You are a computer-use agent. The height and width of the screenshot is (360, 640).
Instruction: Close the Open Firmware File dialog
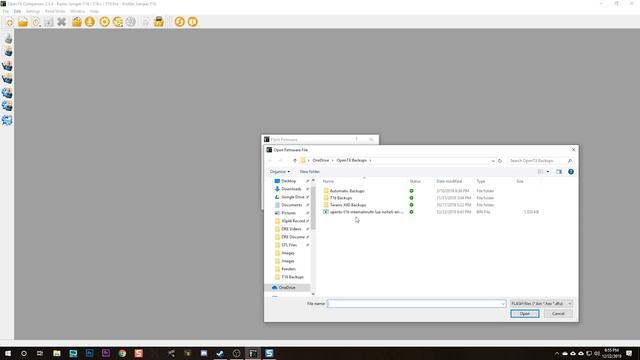point(573,150)
